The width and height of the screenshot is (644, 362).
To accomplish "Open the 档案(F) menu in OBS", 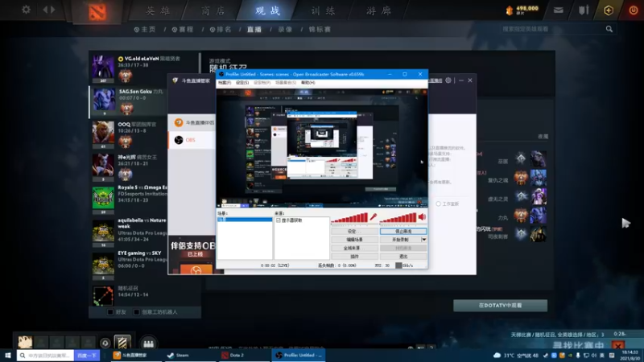I will [225, 83].
